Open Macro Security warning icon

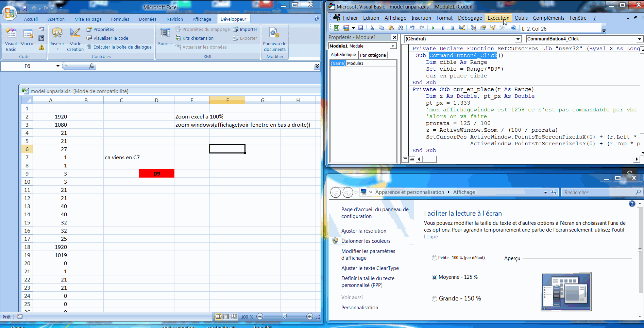coord(41,47)
